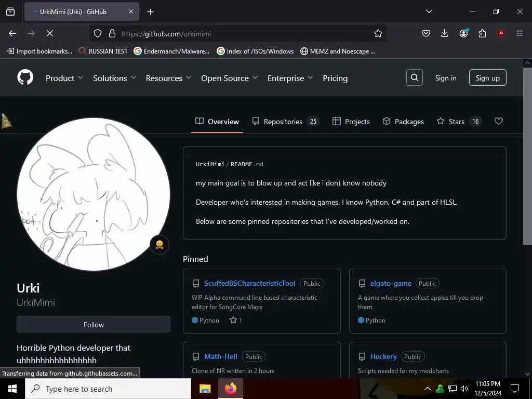
Task: Click the user status emoji badge
Action: coord(159,245)
